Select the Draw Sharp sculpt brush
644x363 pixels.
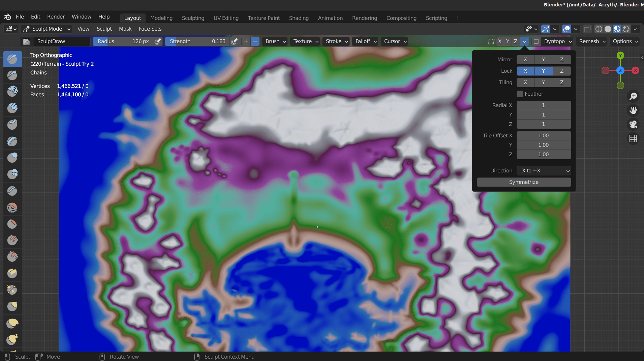[x=12, y=75]
